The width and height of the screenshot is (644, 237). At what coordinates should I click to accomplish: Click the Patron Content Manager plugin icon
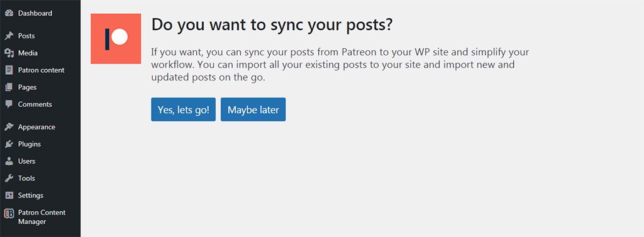coord(9,213)
